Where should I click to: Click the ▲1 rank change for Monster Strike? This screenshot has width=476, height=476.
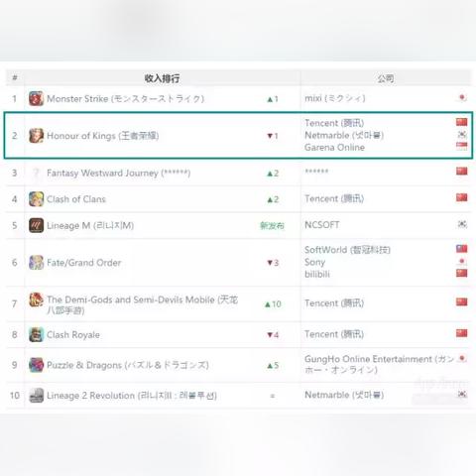[x=273, y=99]
